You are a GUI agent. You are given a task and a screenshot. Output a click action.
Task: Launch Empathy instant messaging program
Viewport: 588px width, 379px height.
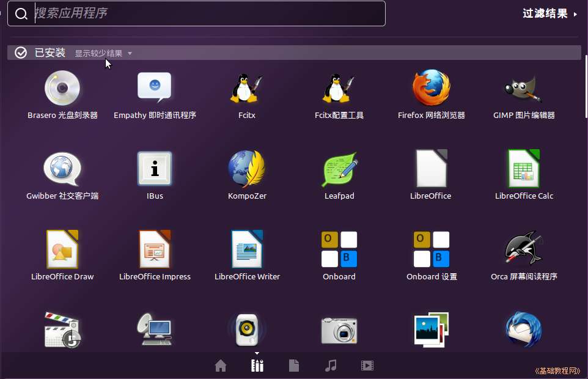coord(155,89)
